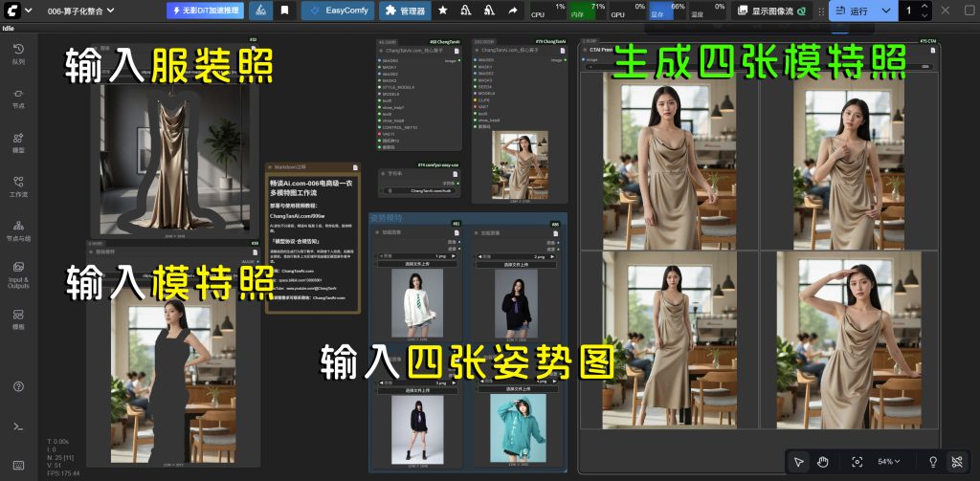Open the 模板 templates sidebar panel
The image size is (980, 481).
coord(18,319)
